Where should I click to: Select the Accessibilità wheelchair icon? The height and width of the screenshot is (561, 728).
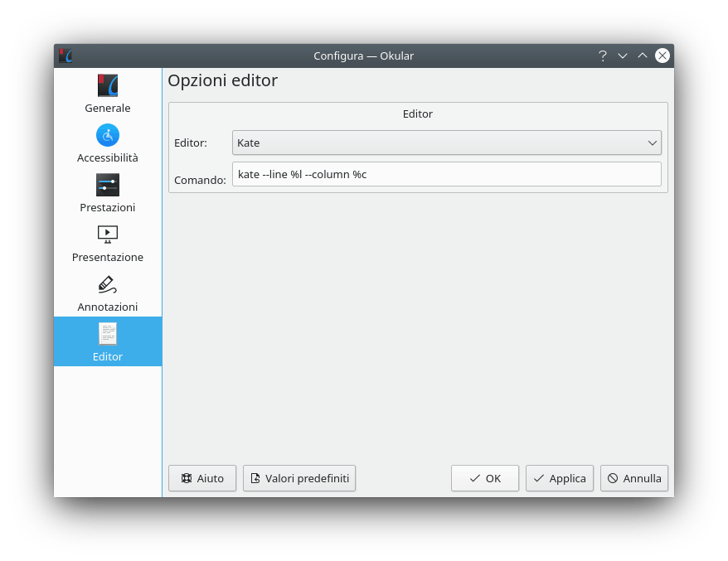click(108, 135)
